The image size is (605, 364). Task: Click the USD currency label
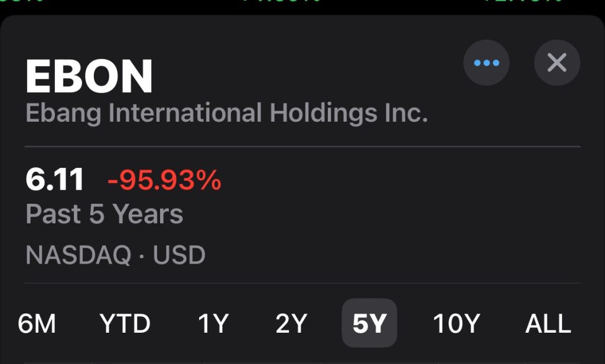click(179, 255)
